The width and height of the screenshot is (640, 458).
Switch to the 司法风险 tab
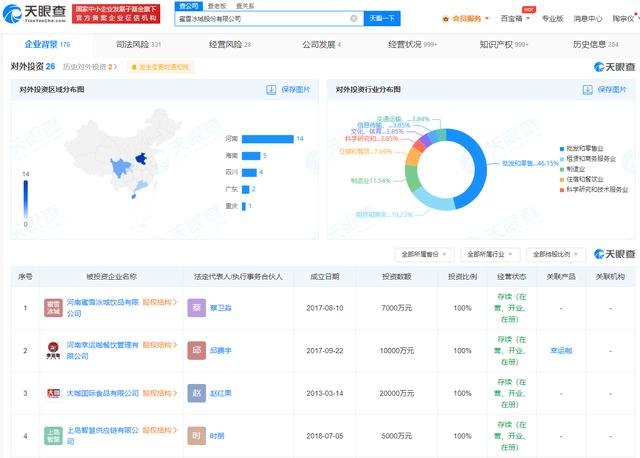(138, 44)
